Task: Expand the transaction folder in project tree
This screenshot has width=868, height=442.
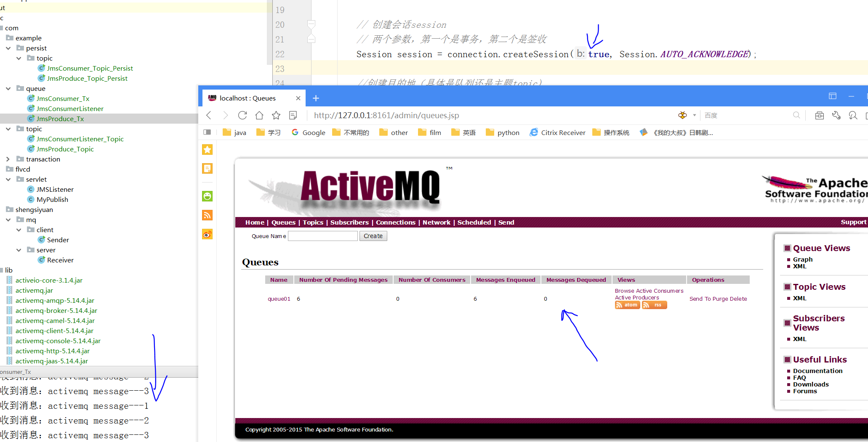Action: (8, 159)
